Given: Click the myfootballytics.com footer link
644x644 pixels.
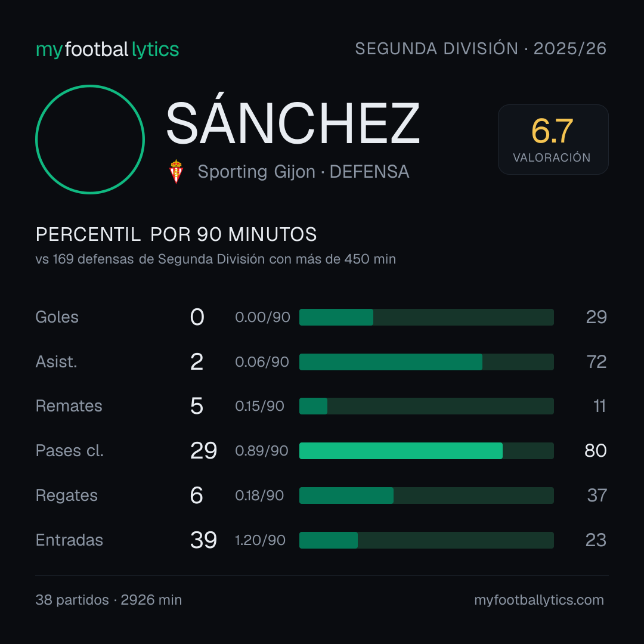Looking at the screenshot, I should pyautogui.click(x=539, y=600).
